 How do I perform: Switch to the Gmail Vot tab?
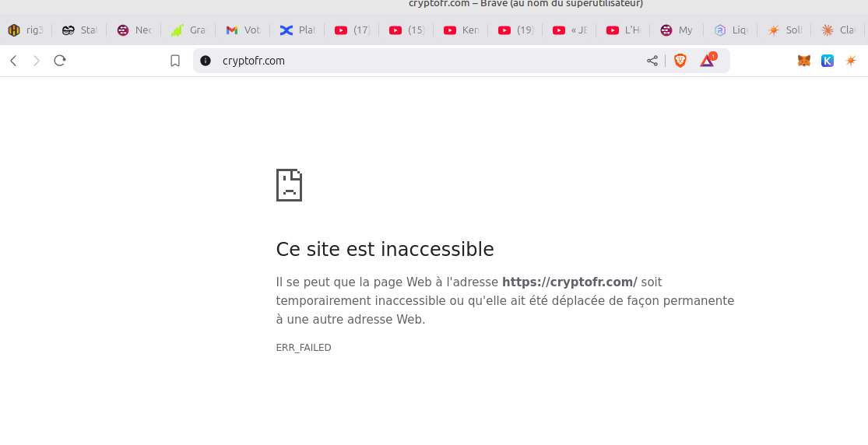pos(243,30)
